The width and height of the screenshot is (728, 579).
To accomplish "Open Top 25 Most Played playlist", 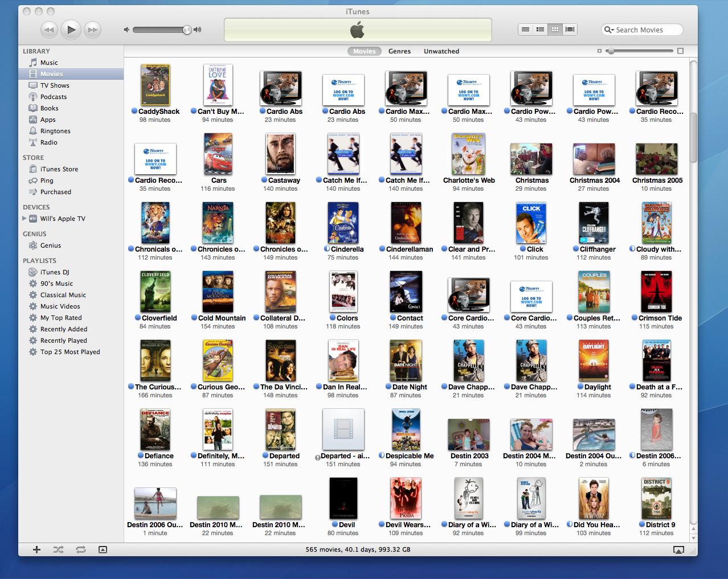I will click(x=71, y=352).
